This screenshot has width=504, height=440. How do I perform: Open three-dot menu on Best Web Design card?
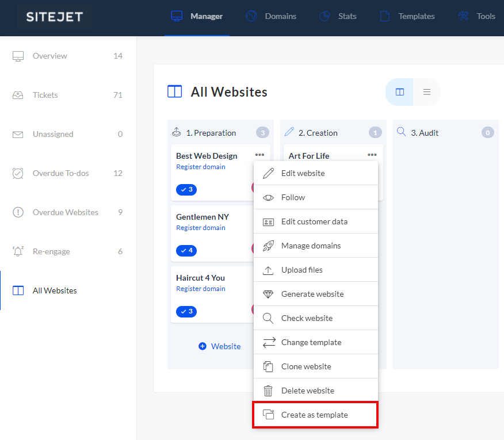259,155
